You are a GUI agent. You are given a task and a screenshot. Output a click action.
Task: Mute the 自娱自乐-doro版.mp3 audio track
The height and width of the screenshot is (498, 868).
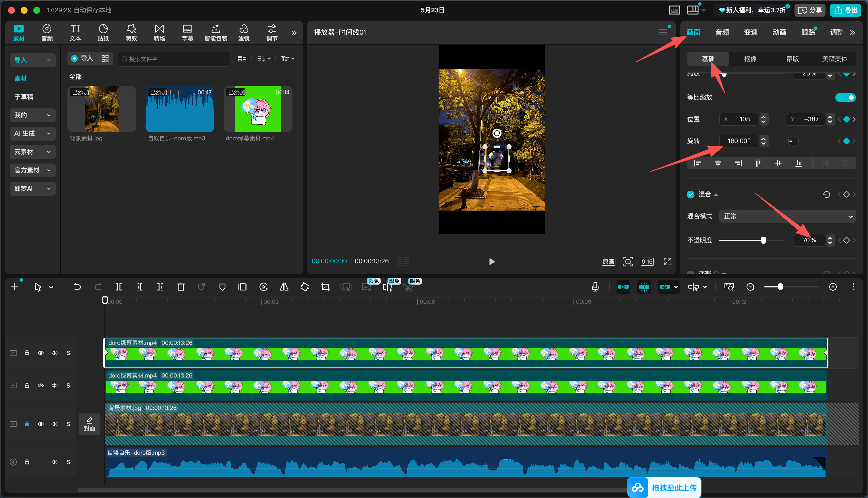click(x=55, y=462)
